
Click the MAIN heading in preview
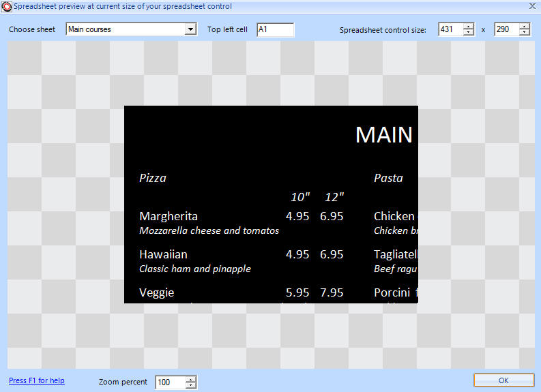383,135
